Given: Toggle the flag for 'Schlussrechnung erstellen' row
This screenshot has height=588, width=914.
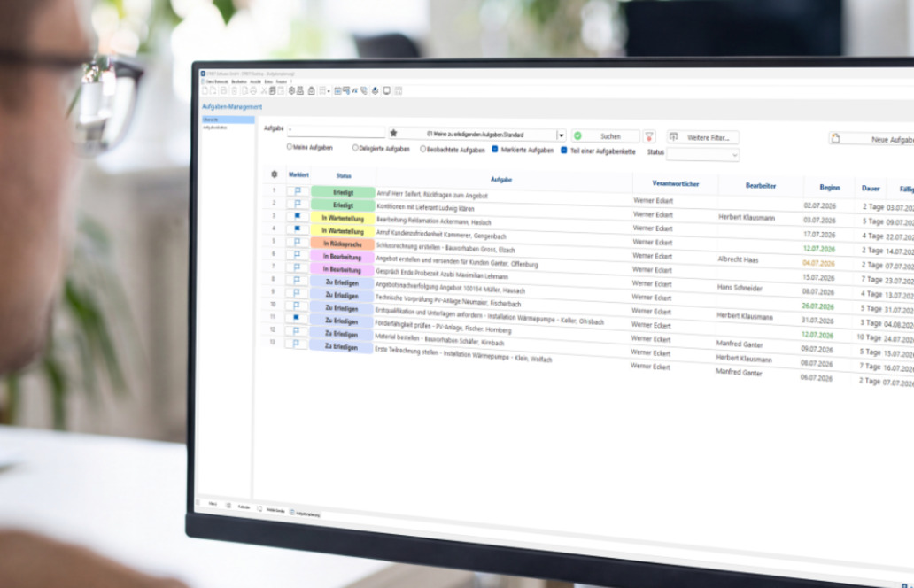Looking at the screenshot, I should click(x=298, y=242).
